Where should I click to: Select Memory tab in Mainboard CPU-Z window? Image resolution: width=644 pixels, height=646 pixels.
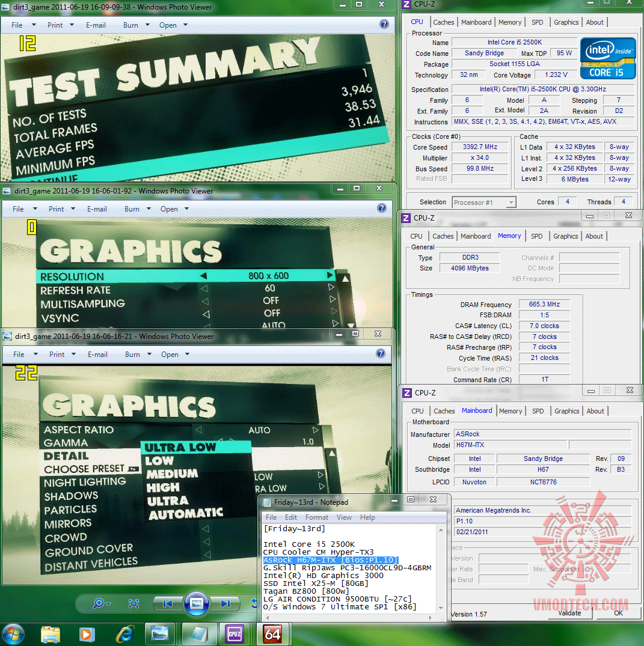pyautogui.click(x=510, y=411)
